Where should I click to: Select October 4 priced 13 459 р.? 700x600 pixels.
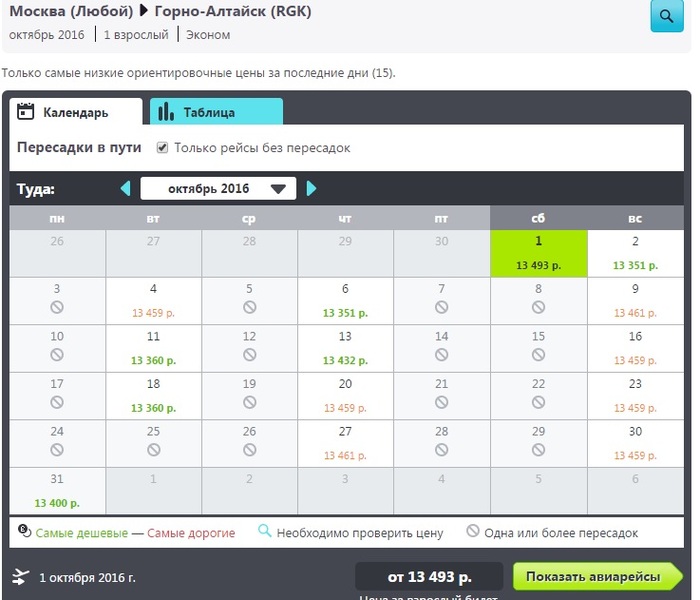click(153, 300)
